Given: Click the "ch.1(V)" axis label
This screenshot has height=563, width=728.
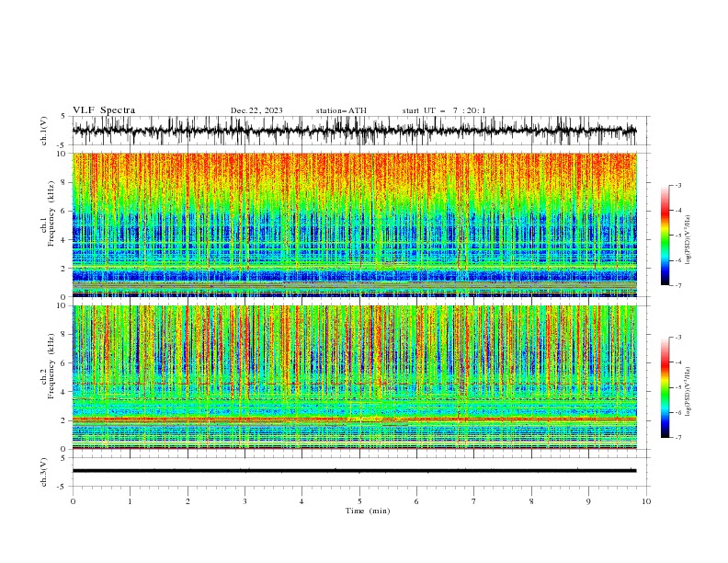Looking at the screenshot, I should click(44, 131).
